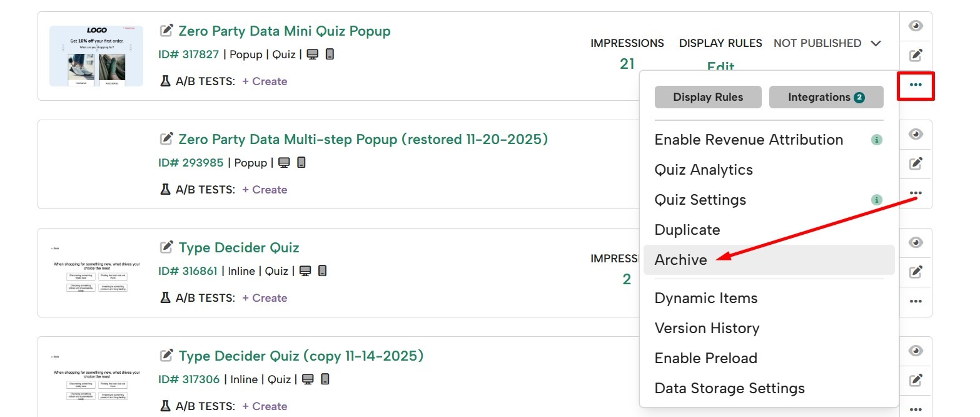
Task: Select Archive from the context menu
Action: [681, 260]
